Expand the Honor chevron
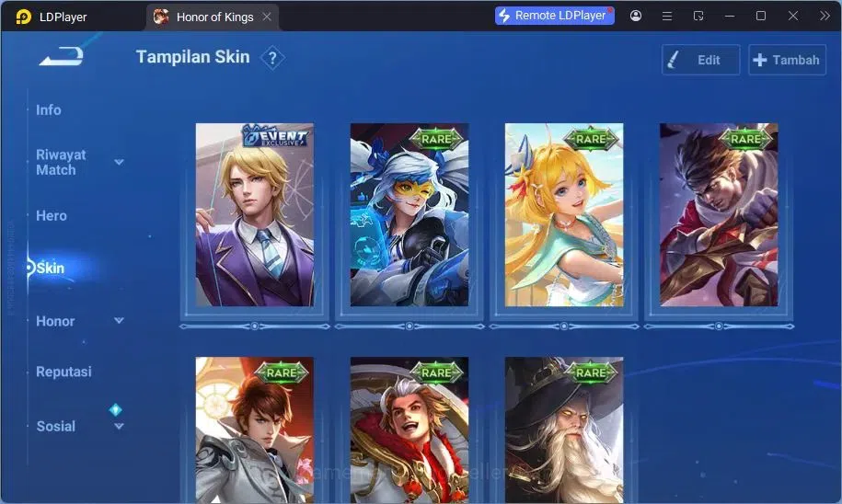The image size is (842, 504). pyautogui.click(x=120, y=320)
